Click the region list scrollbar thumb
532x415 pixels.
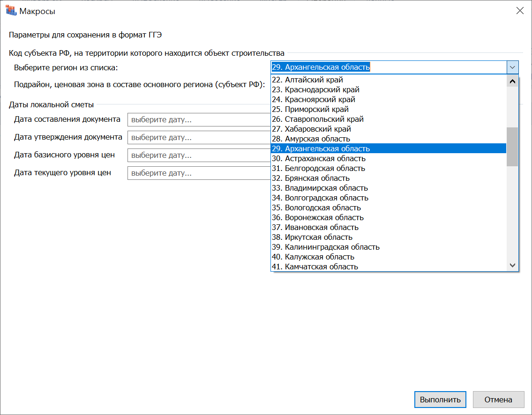512,147
